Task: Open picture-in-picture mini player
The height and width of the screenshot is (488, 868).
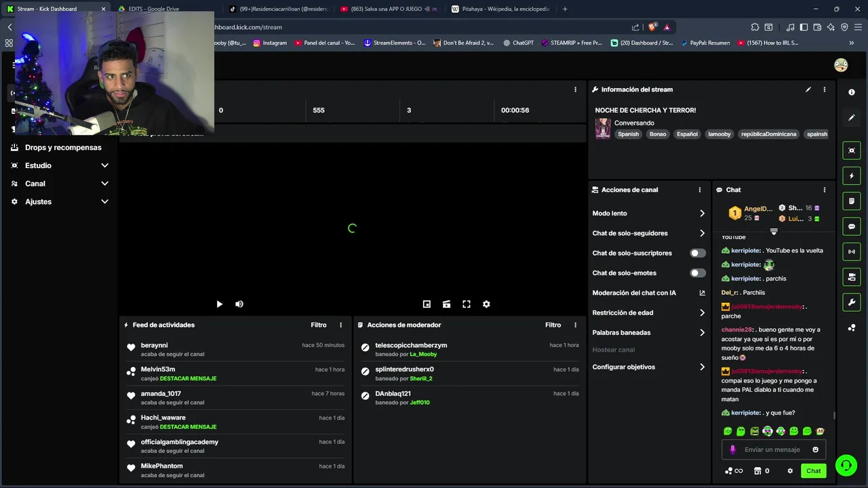Action: pyautogui.click(x=427, y=304)
